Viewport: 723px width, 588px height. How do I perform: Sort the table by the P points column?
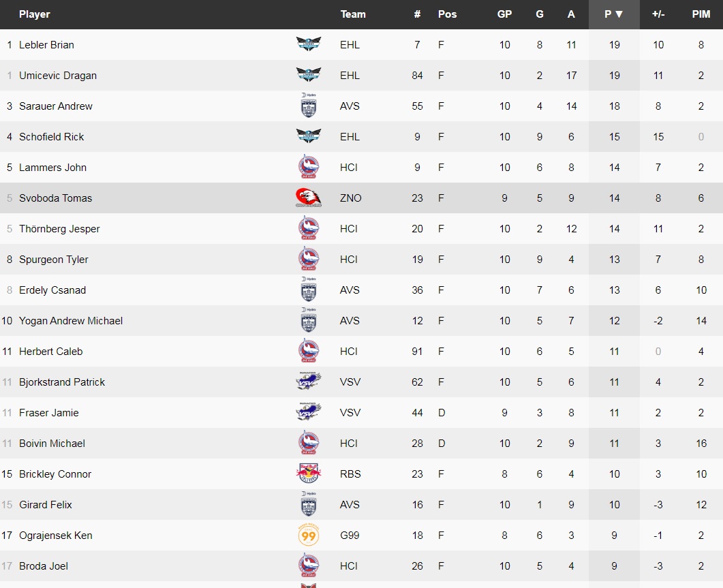coord(614,14)
